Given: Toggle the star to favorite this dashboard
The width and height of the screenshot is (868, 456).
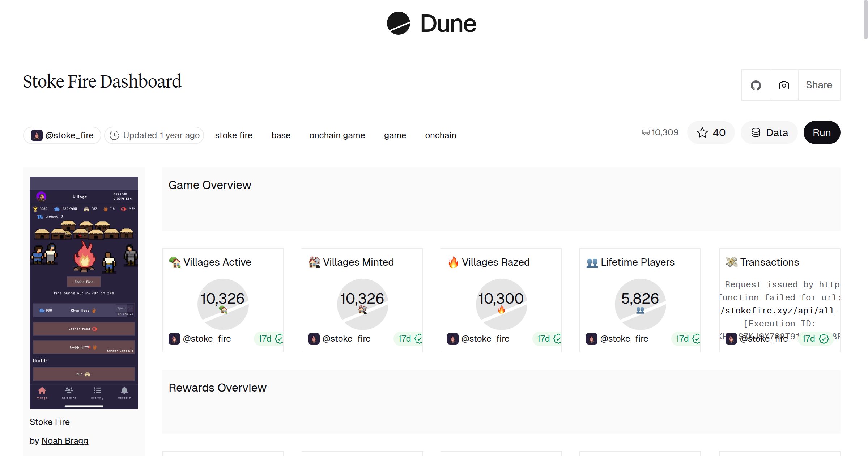Looking at the screenshot, I should [702, 132].
